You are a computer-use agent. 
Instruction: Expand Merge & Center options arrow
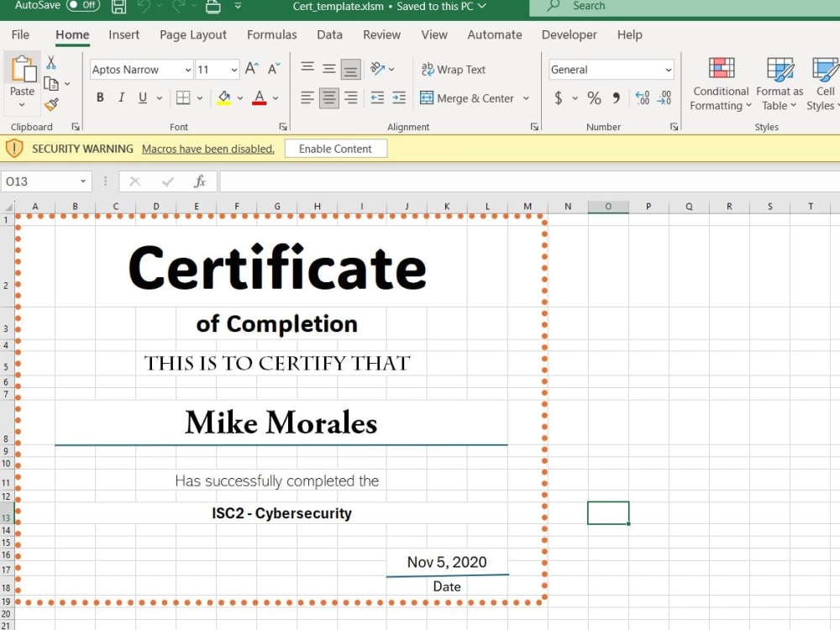pos(526,98)
